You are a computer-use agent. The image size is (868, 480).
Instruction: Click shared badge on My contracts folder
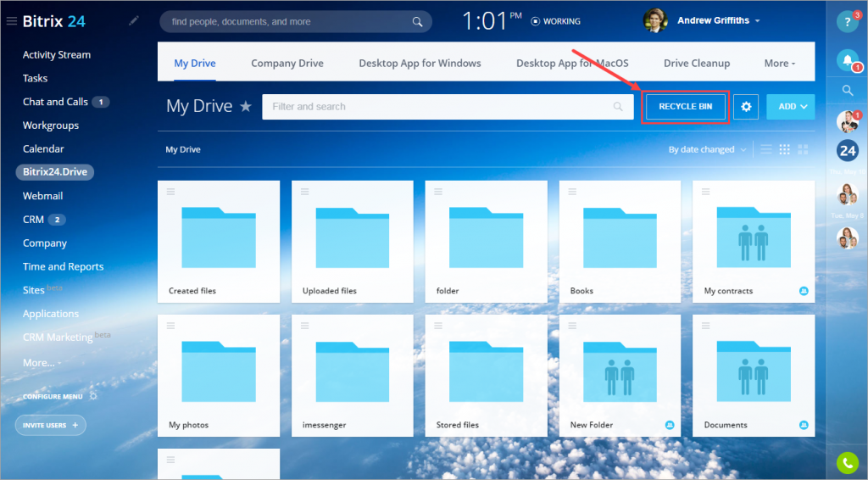[804, 291]
